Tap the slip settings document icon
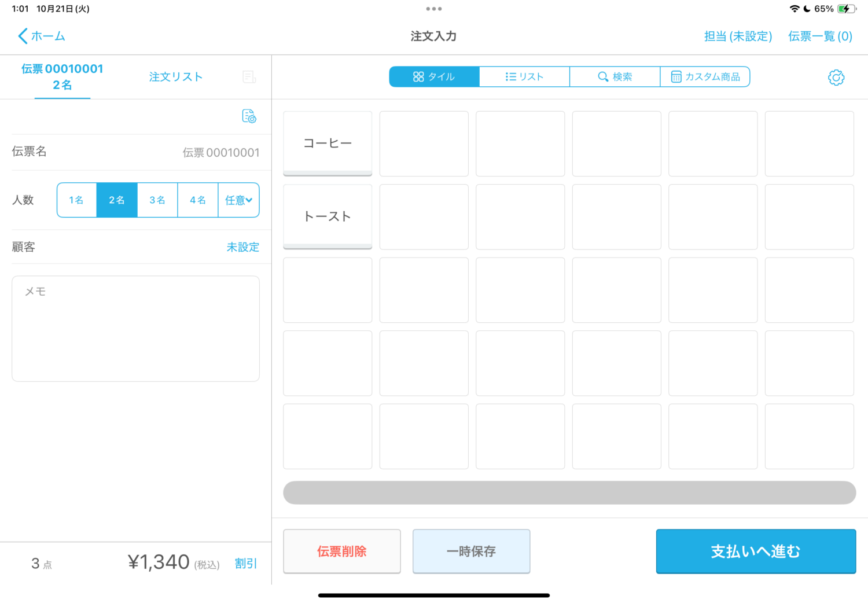The height and width of the screenshot is (603, 868). point(249,116)
